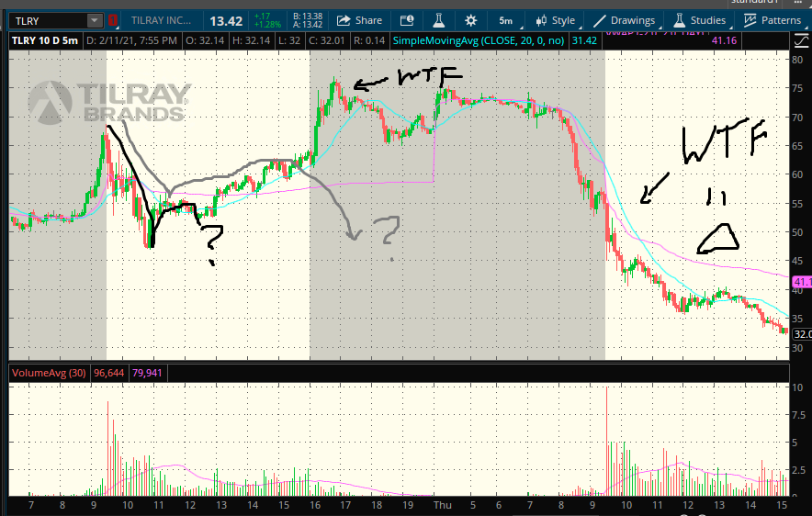Open chart settings gear icon
812x516 pixels.
(470, 21)
